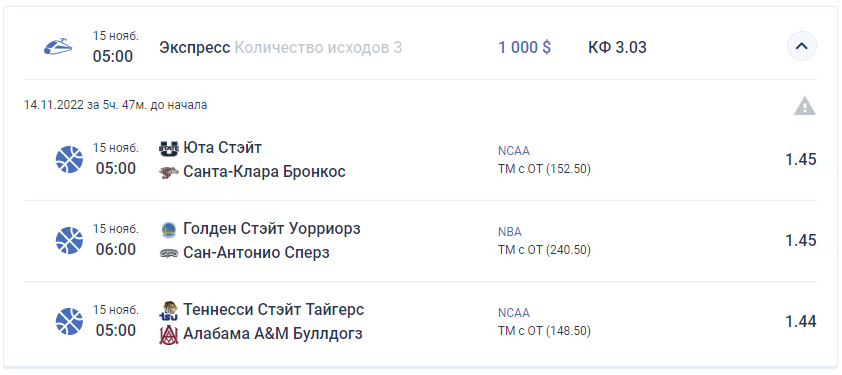
Task: Open NCAA link for Теннесси Стэйт game
Action: pos(514,313)
